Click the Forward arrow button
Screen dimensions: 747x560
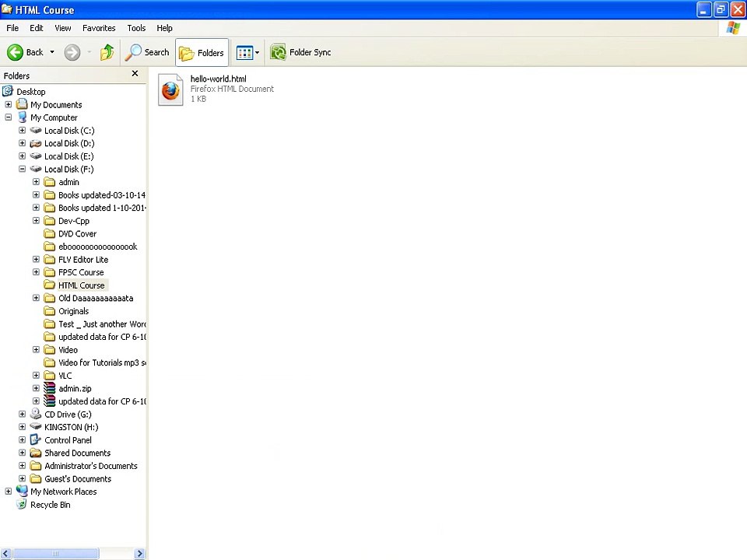[x=72, y=52]
